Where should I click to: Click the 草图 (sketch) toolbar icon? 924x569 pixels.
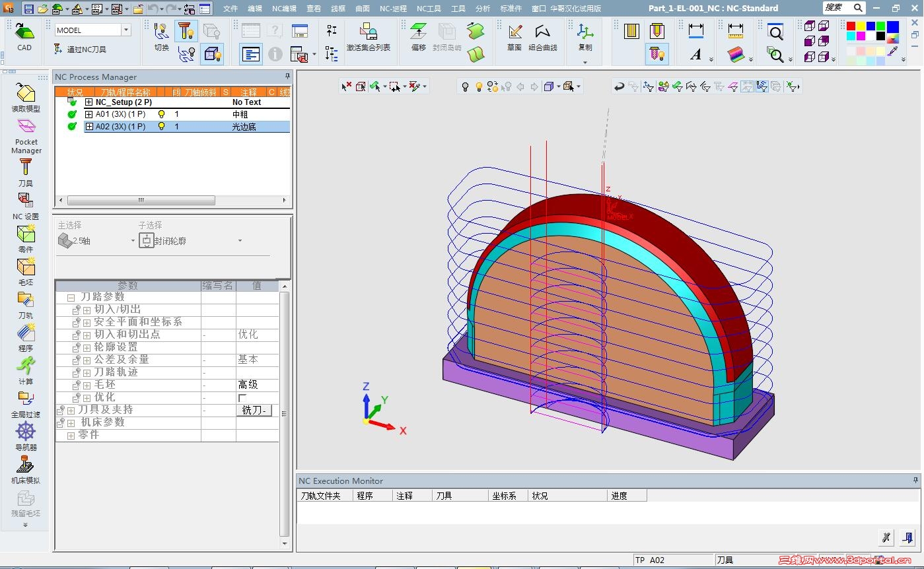click(515, 36)
